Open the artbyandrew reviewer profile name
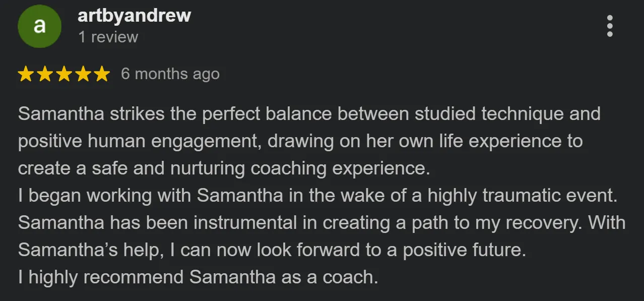 tap(135, 16)
